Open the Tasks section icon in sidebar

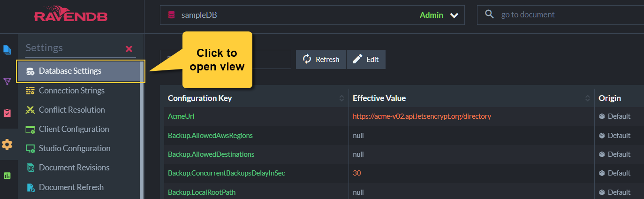pos(7,113)
